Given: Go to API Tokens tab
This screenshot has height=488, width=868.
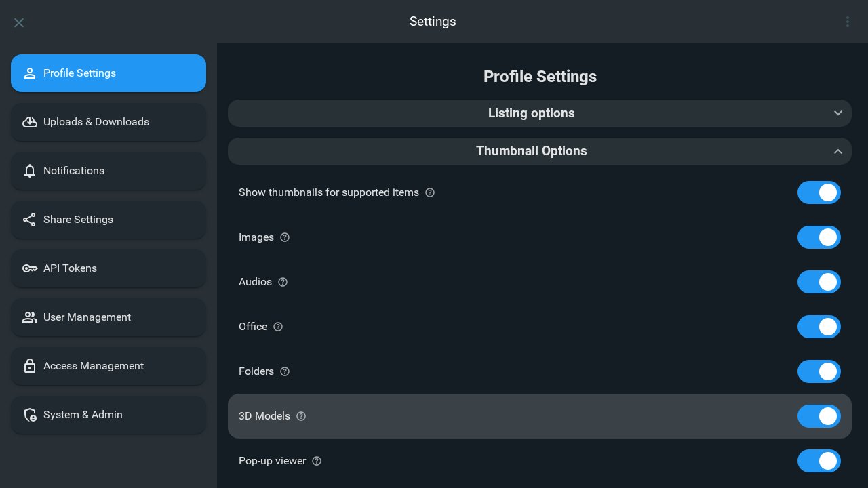Looking at the screenshot, I should coord(108,268).
